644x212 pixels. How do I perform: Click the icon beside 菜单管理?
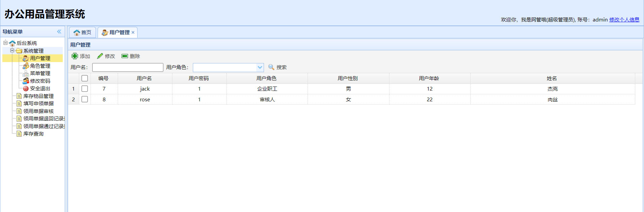(x=26, y=73)
